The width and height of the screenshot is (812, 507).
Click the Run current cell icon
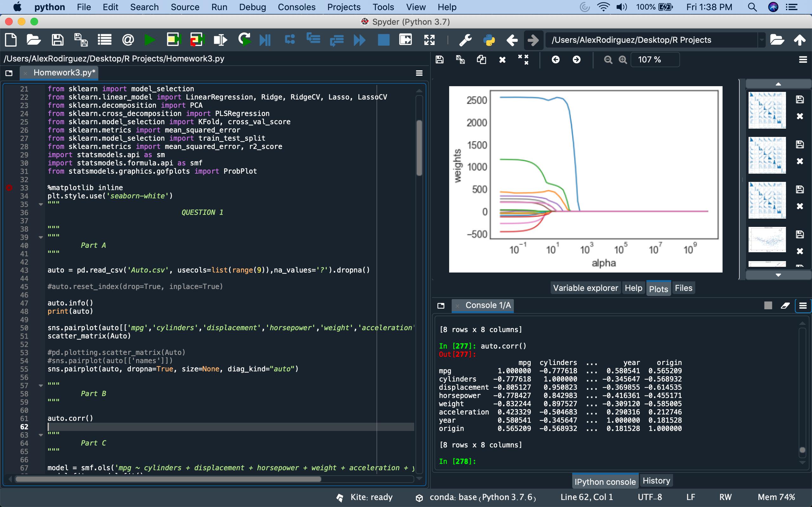click(x=174, y=40)
